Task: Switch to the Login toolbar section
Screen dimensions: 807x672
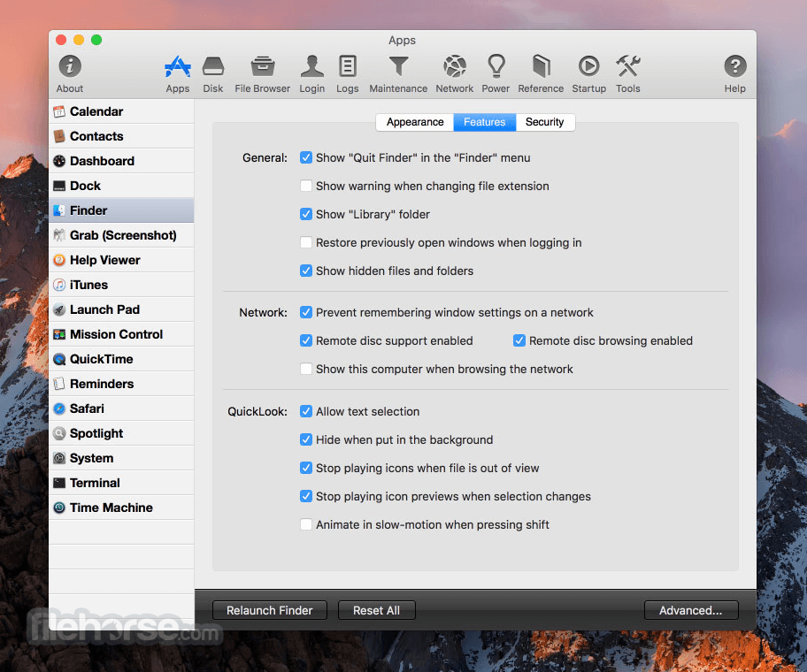Action: pos(311,74)
